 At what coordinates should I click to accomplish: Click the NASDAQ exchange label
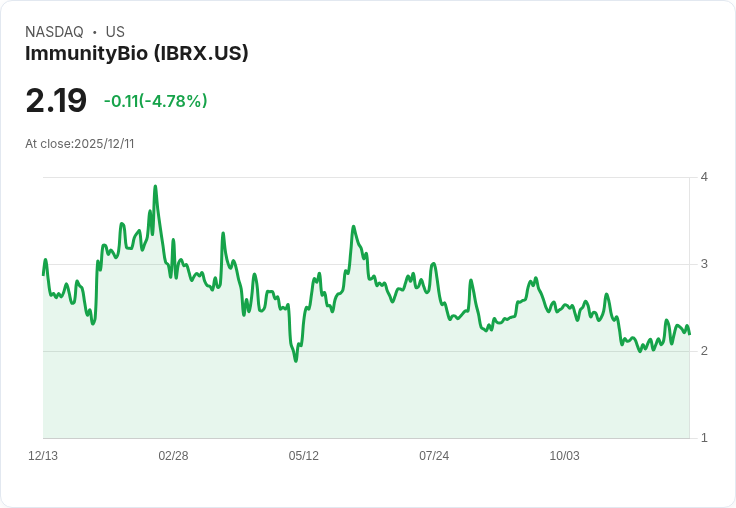click(54, 32)
